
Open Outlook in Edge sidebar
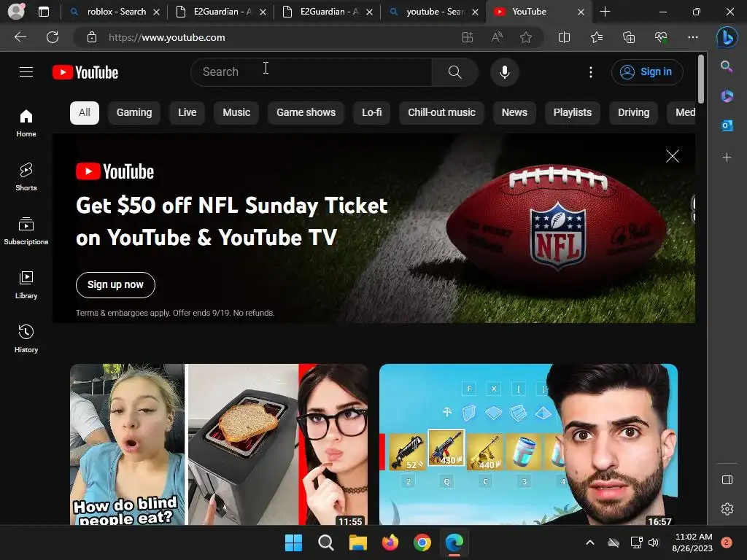coord(727,125)
